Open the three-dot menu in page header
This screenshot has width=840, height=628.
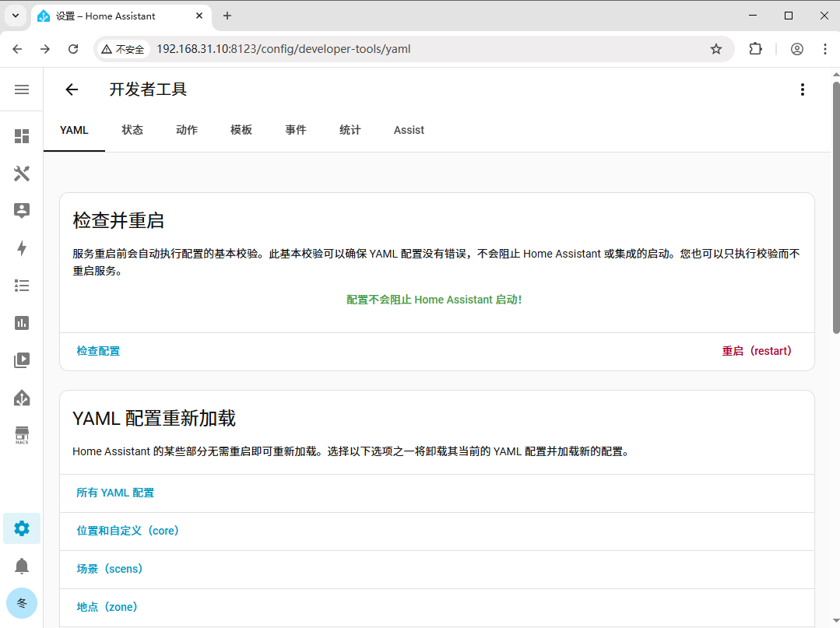pos(803,89)
